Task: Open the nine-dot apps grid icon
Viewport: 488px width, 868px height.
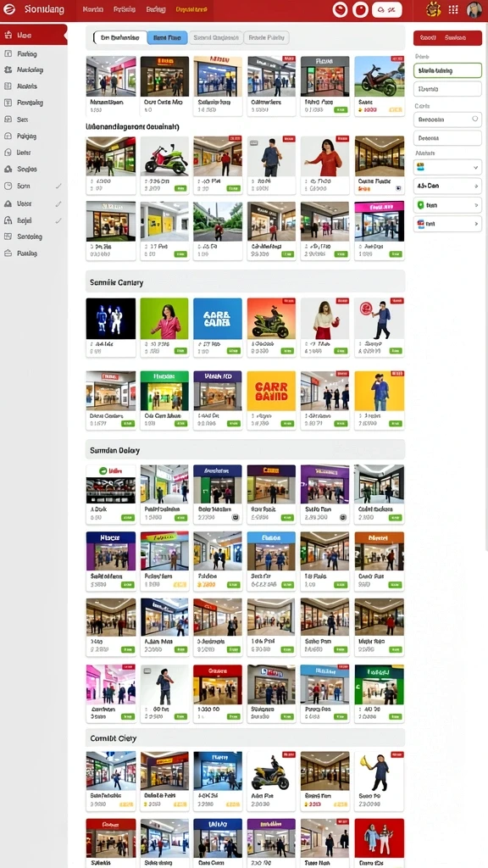Action: click(x=453, y=9)
